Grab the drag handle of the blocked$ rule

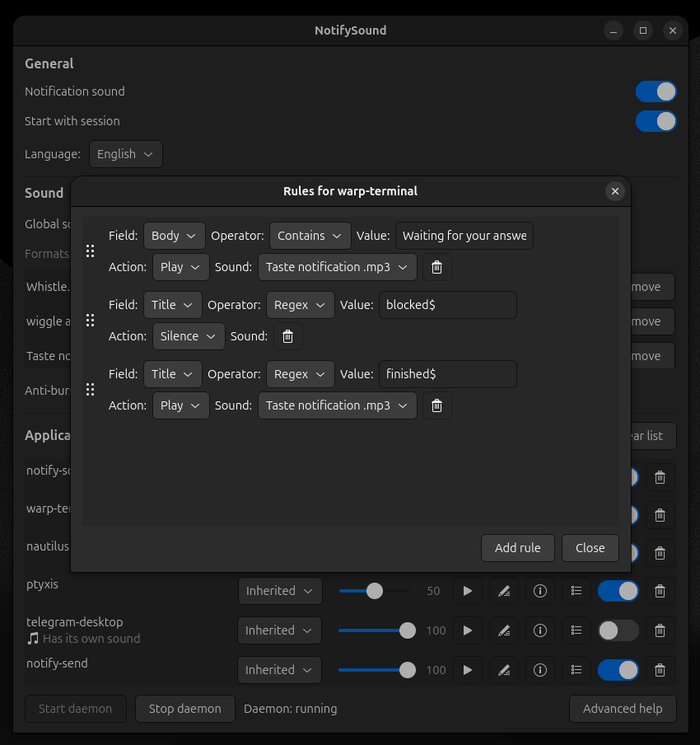(91, 321)
